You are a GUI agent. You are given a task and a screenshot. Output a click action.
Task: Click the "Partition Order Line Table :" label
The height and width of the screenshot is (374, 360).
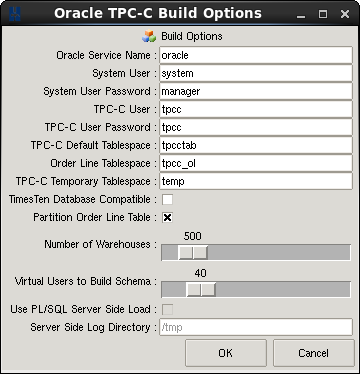95,217
